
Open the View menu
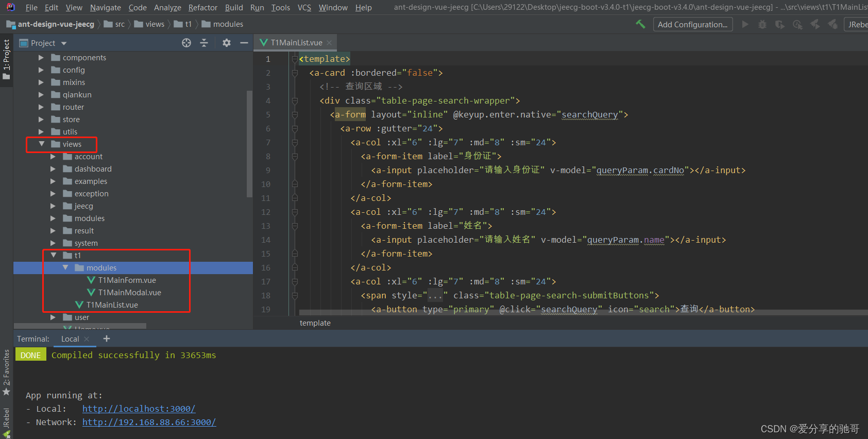coord(74,7)
